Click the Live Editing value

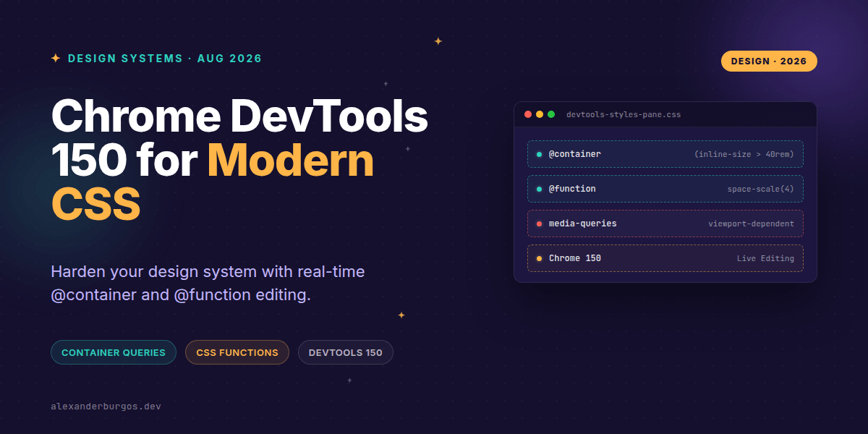765,258
